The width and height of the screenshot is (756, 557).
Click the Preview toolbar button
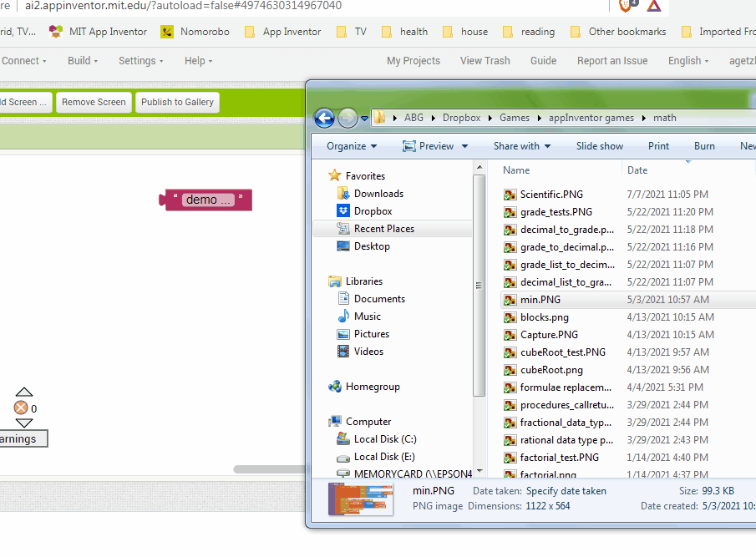click(429, 146)
